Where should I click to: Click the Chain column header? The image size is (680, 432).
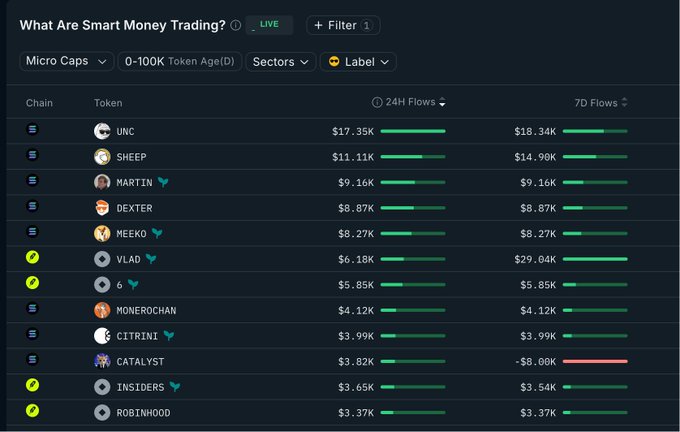click(39, 103)
